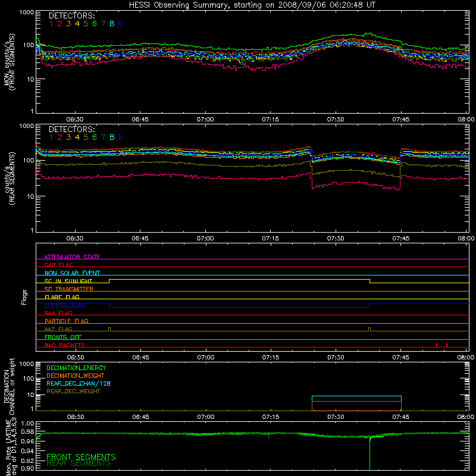The width and height of the screenshot is (476, 476).
Task: Click the 0.90 tick label on livetime axis
Action: (27, 468)
